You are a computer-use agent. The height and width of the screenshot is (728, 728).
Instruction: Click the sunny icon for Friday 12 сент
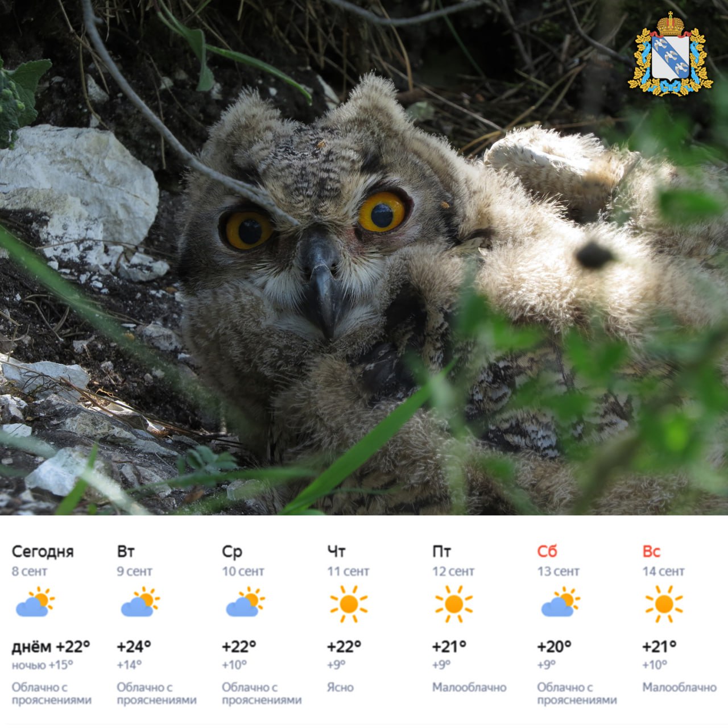(454, 604)
